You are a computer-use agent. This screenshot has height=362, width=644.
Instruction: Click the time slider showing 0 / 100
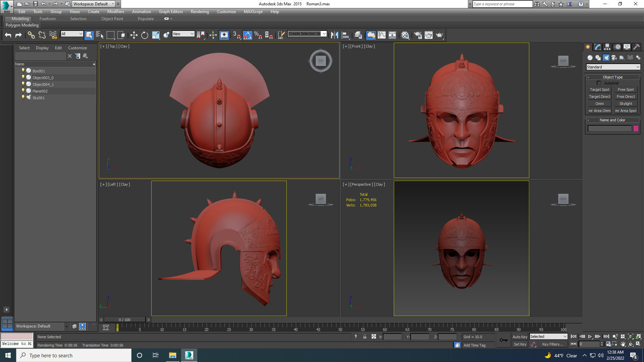pyautogui.click(x=125, y=320)
